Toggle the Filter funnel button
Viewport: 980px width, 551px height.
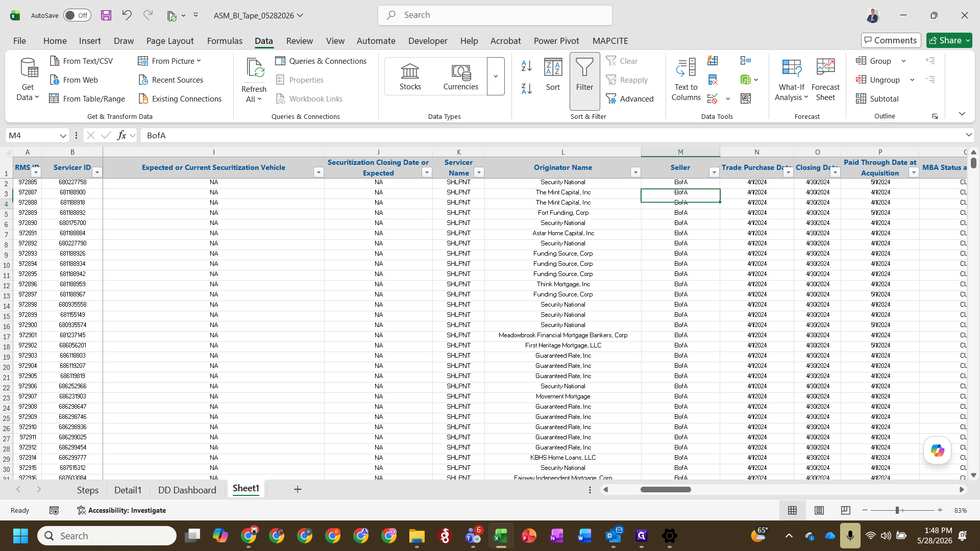coord(584,81)
